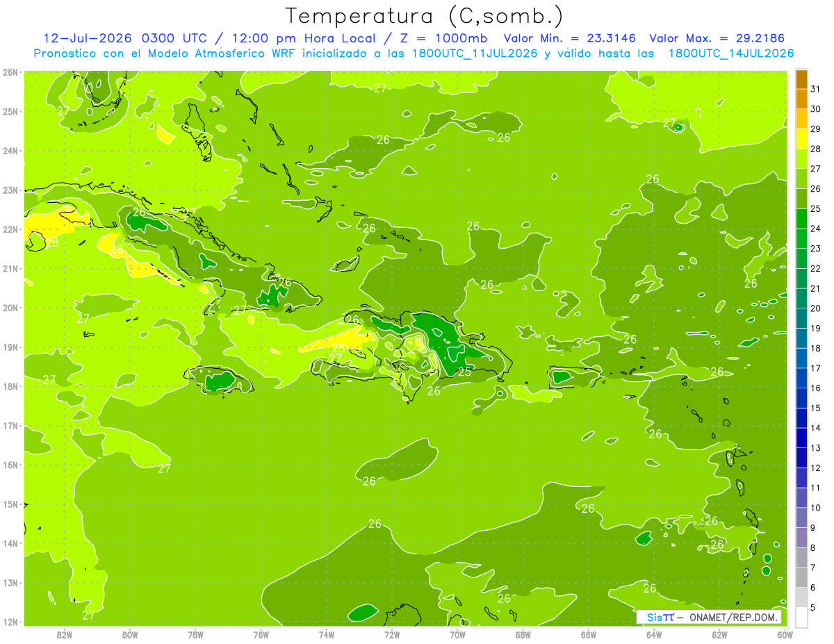Viewport: 834px width, 644px height.
Task: Select the yellow 28–29 color bar segment
Action: click(801, 139)
